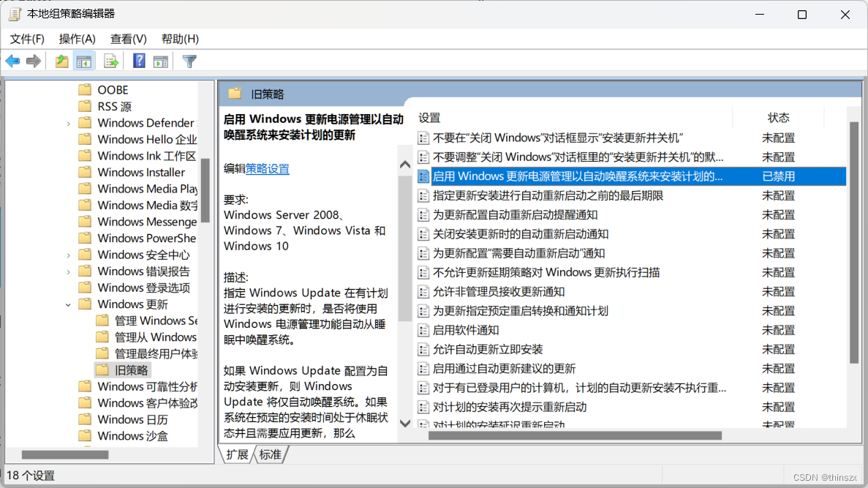Image resolution: width=868 pixels, height=488 pixels.
Task: Click the 旧策略 folder icon in tree
Action: tap(102, 369)
